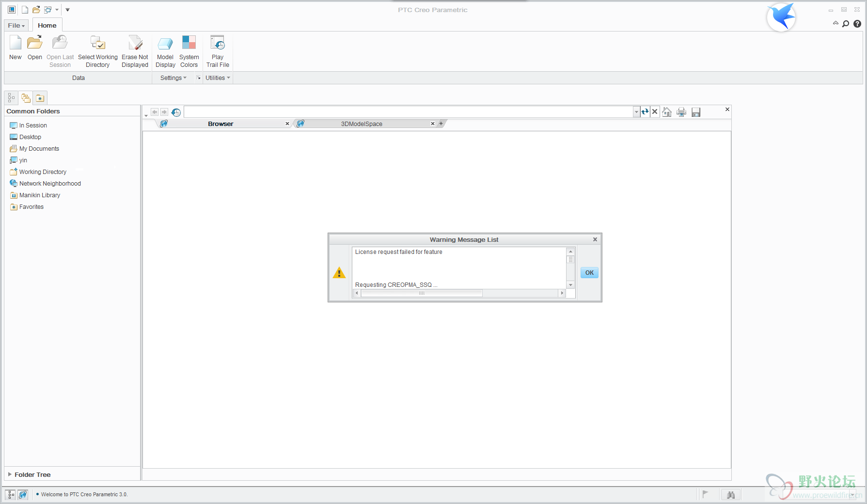
Task: Switch to the Browser tab
Action: [x=221, y=124]
